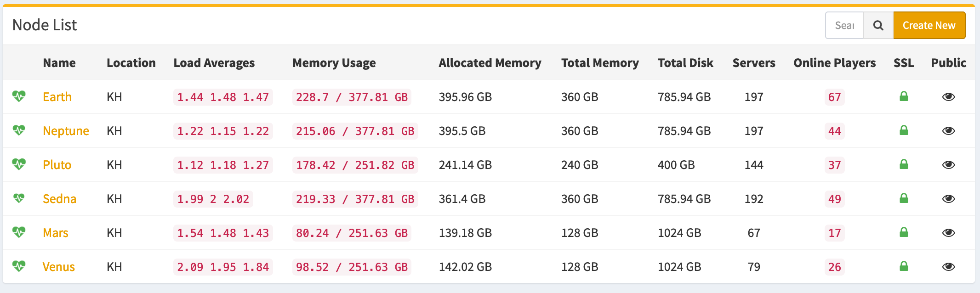This screenshot has width=980, height=293.
Task: Open the Mars node link
Action: (x=55, y=233)
